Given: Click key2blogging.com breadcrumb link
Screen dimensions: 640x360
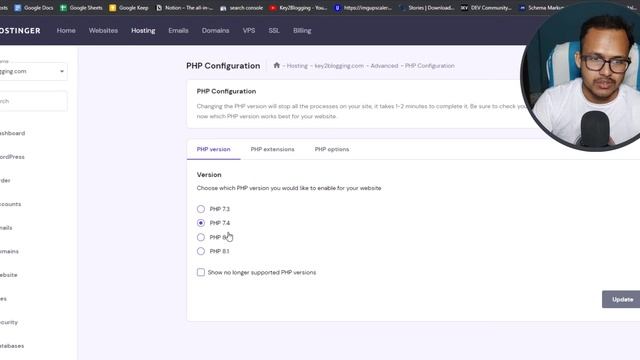Looking at the screenshot, I should point(339,66).
